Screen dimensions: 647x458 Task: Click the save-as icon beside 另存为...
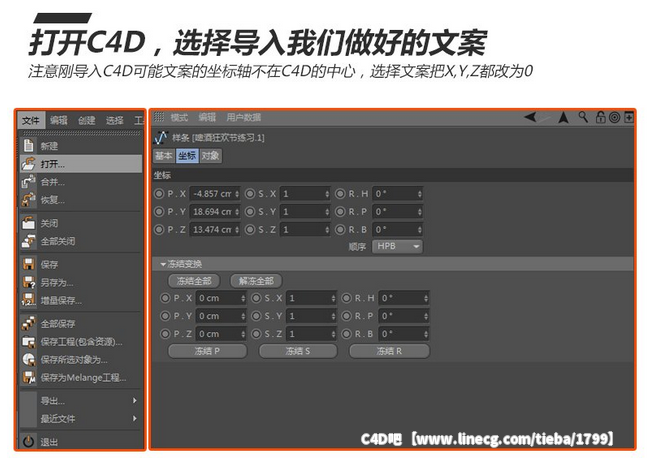pos(28,282)
